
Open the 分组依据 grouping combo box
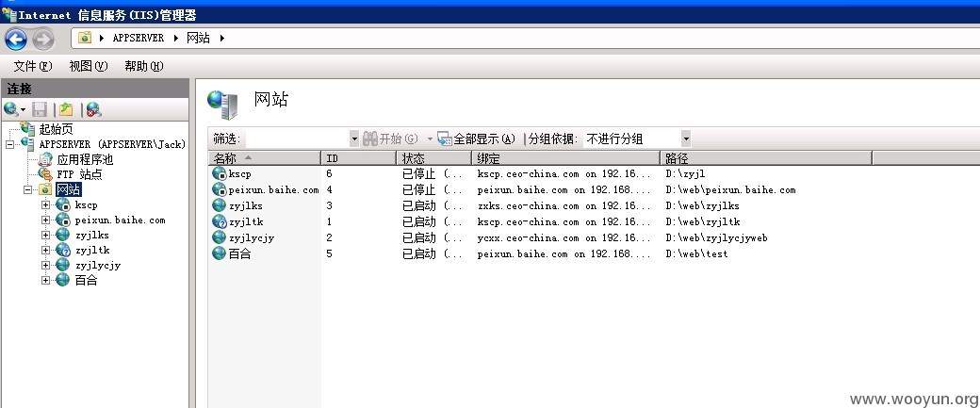tap(637, 139)
